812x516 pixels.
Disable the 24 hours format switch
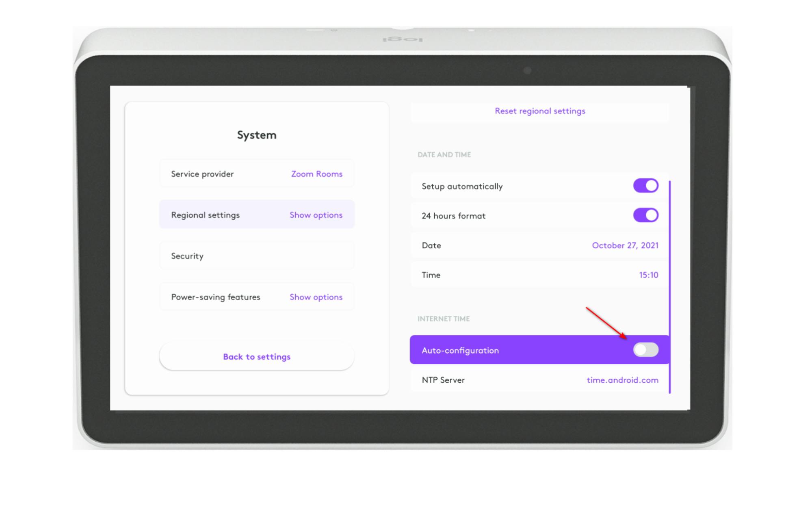pyautogui.click(x=645, y=215)
